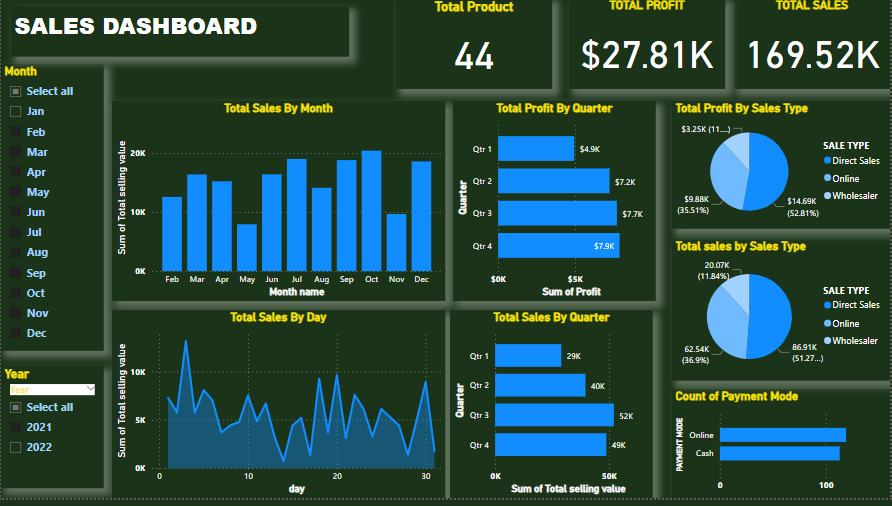
Task: Toggle Select all in the Month slicer
Action: 16,92
